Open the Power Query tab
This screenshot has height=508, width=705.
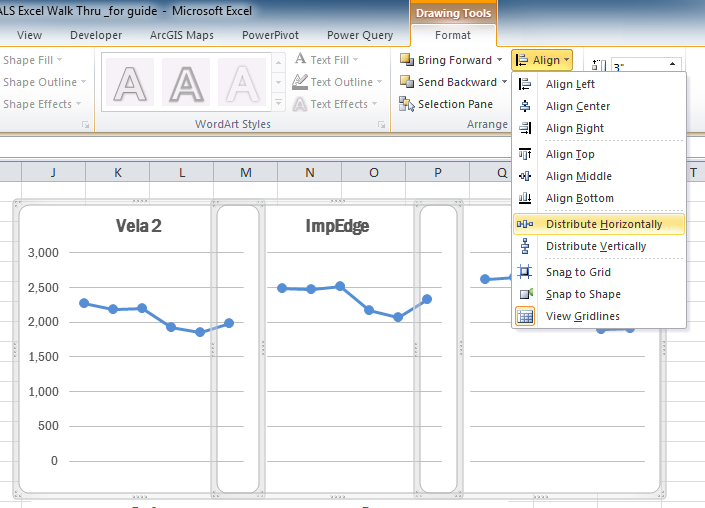[360, 35]
